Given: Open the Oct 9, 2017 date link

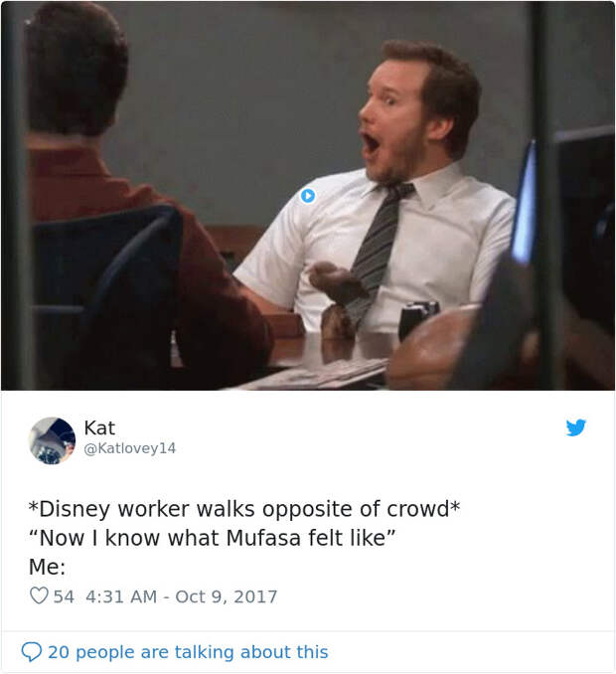Looking at the screenshot, I should click(x=227, y=596).
